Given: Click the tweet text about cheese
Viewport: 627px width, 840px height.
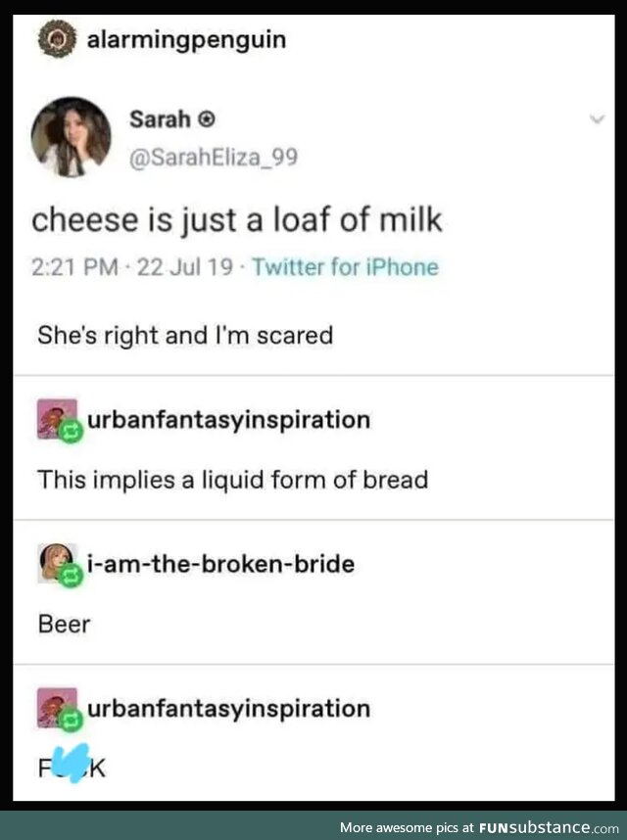Looking at the screenshot, I should pos(237,220).
